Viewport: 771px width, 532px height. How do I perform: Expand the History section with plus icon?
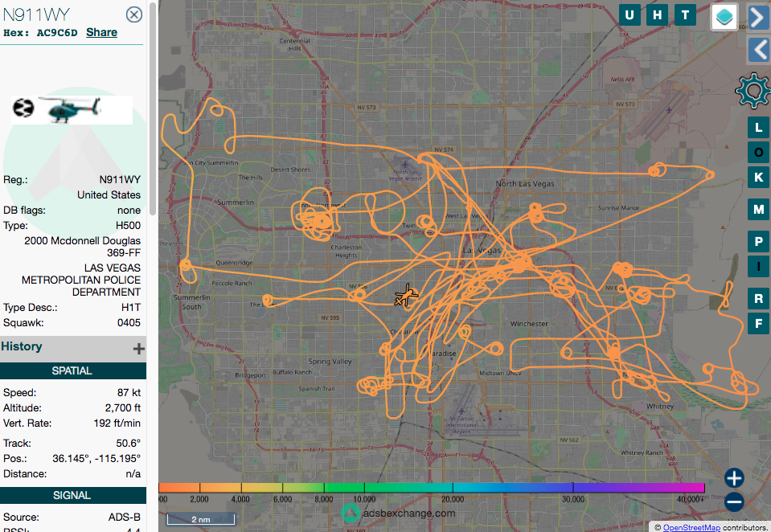(138, 349)
